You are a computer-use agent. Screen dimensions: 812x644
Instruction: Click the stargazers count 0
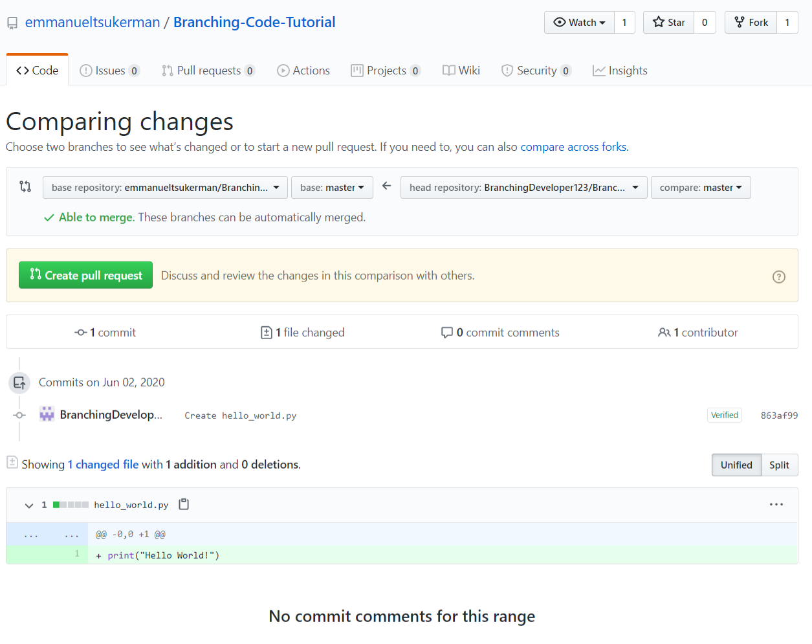[x=705, y=22]
